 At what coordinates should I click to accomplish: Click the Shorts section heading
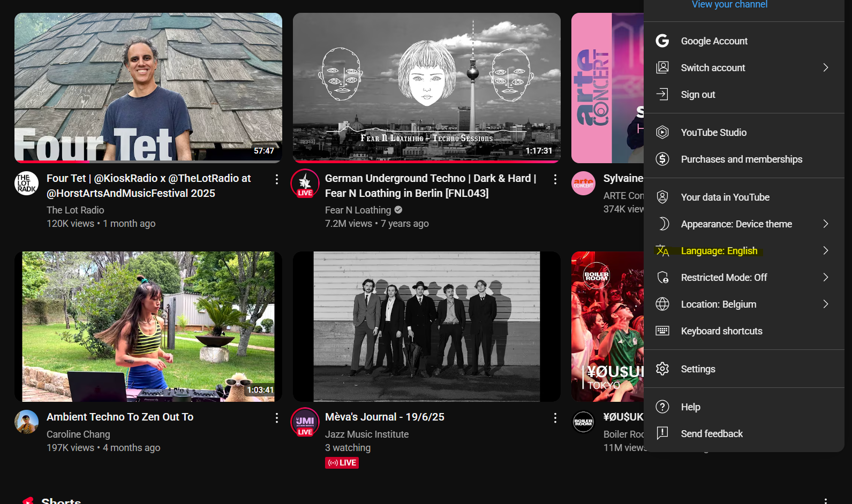click(61, 501)
